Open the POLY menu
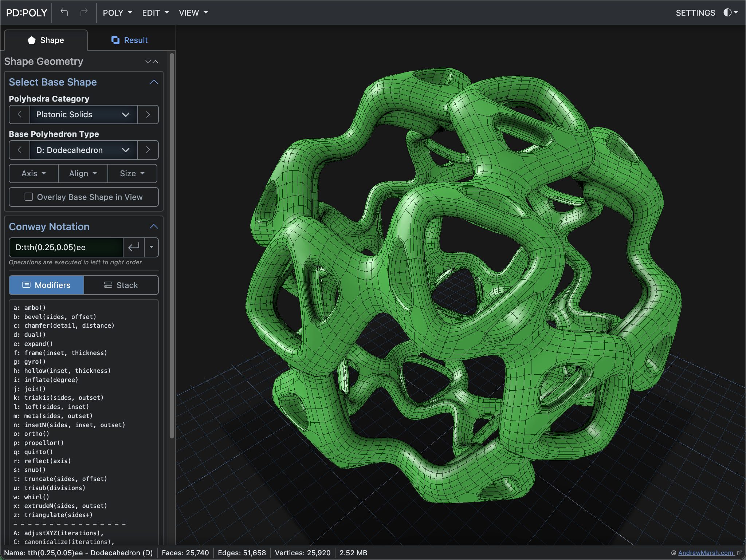The width and height of the screenshot is (746, 560). 117,13
